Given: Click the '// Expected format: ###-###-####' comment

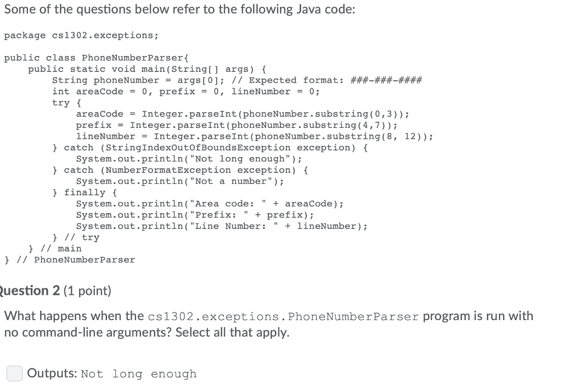Looking at the screenshot, I should point(327,80).
